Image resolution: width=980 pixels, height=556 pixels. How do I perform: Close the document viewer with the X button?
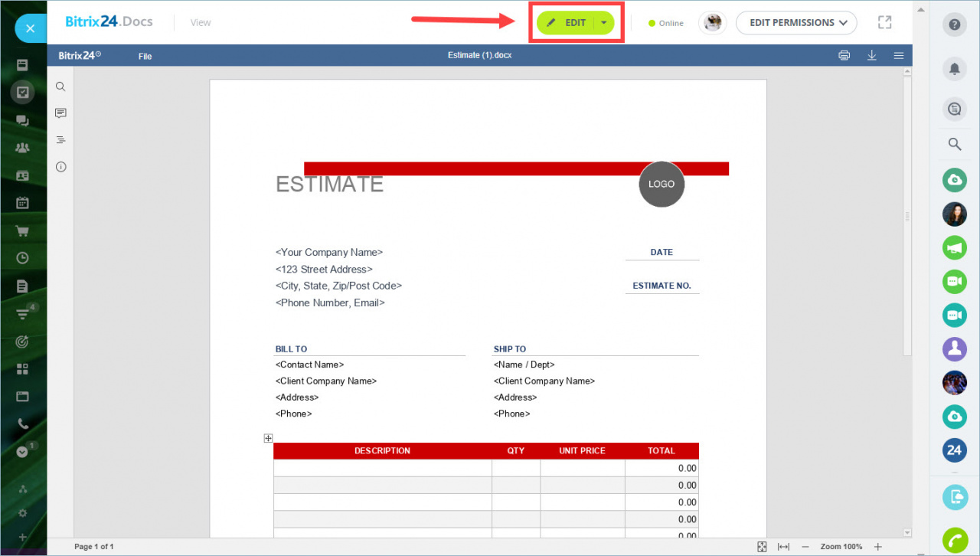pyautogui.click(x=30, y=28)
